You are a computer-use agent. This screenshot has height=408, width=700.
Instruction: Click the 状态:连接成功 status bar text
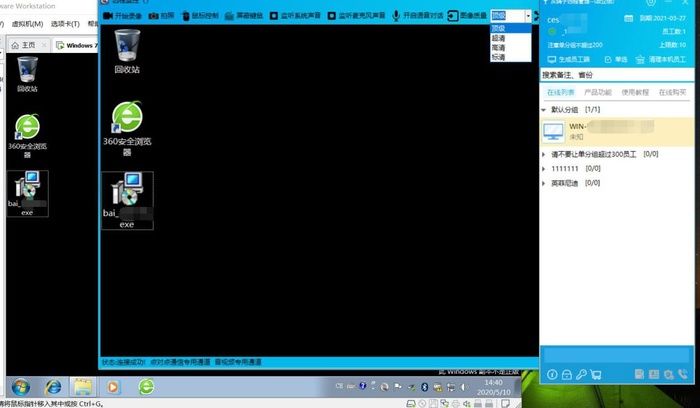point(124,362)
